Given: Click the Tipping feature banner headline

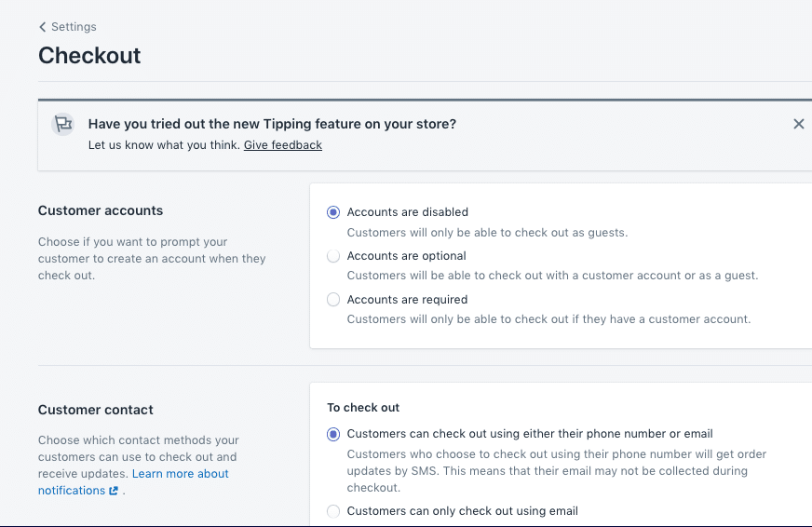Looking at the screenshot, I should coord(272,124).
